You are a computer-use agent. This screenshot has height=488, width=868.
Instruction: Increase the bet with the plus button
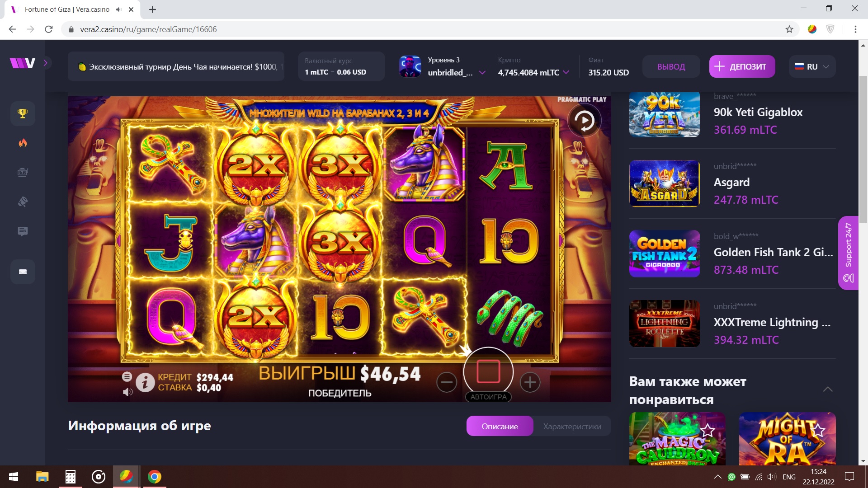pos(530,383)
